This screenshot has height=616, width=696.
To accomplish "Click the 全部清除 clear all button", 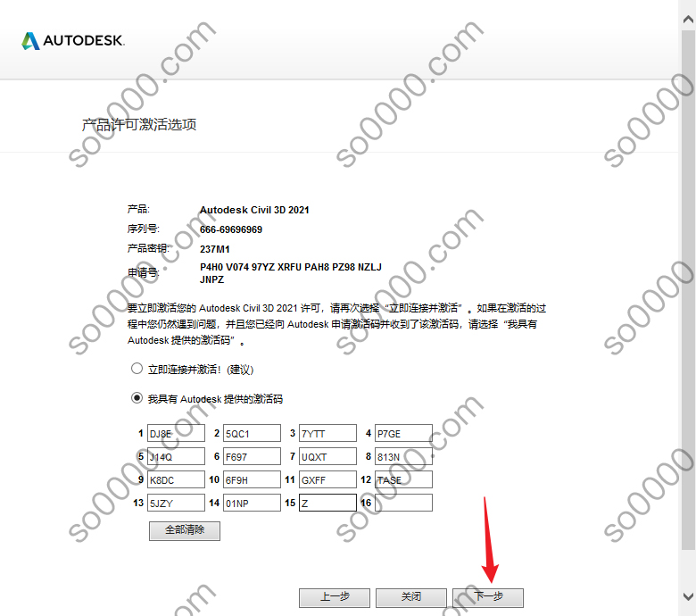I will point(185,530).
